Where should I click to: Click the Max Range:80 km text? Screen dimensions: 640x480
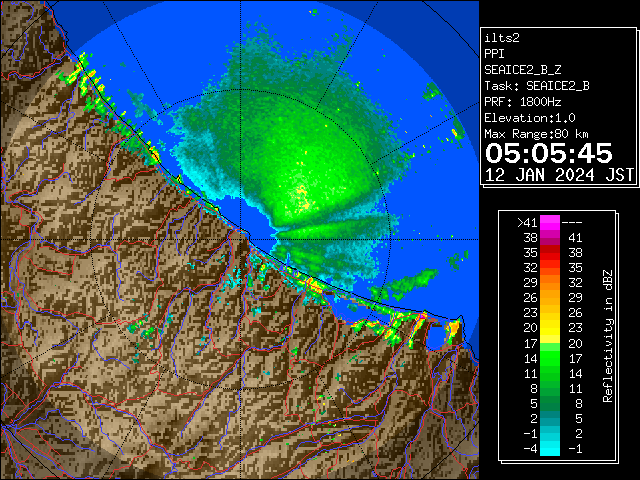[x=536, y=134]
